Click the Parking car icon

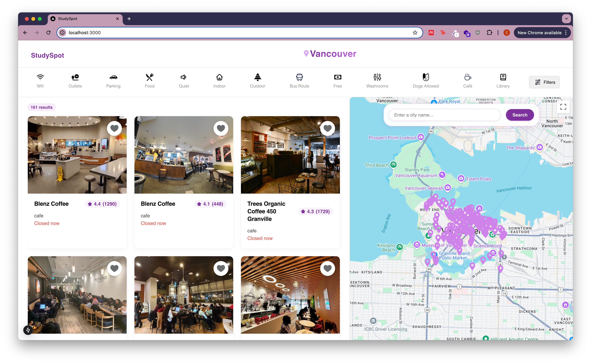click(113, 77)
